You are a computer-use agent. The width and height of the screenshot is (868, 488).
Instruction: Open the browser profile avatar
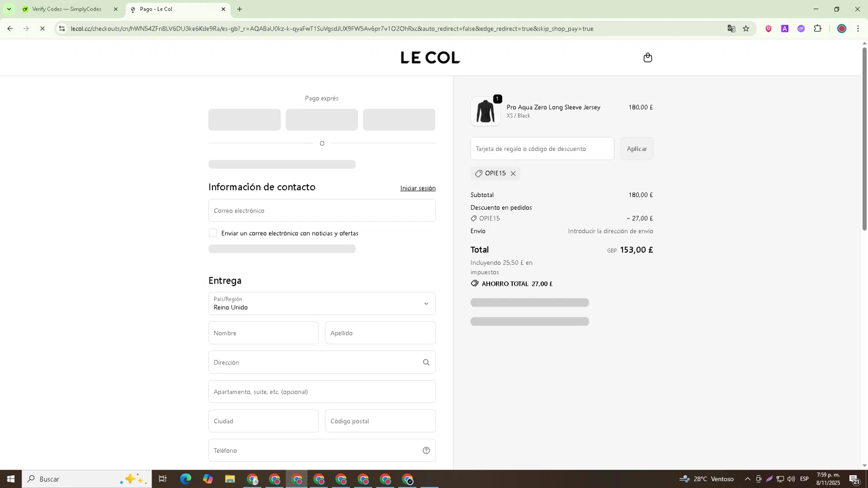pyautogui.click(x=842, y=28)
